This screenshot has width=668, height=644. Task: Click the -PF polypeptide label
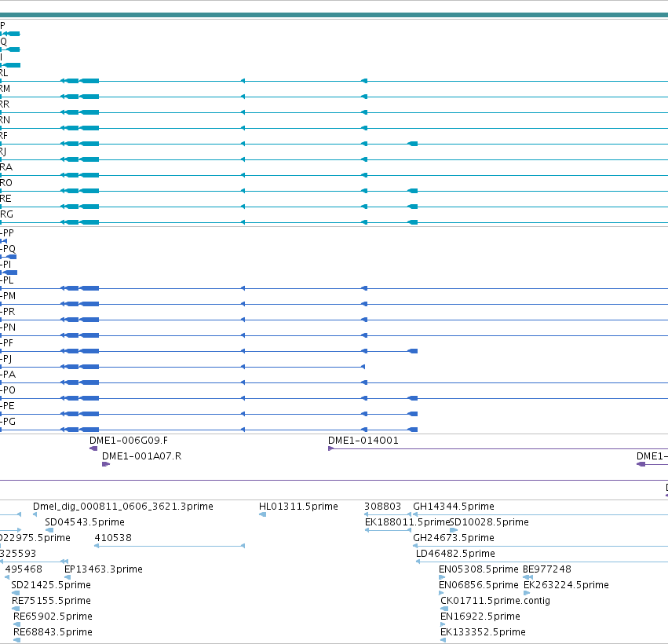7,343
